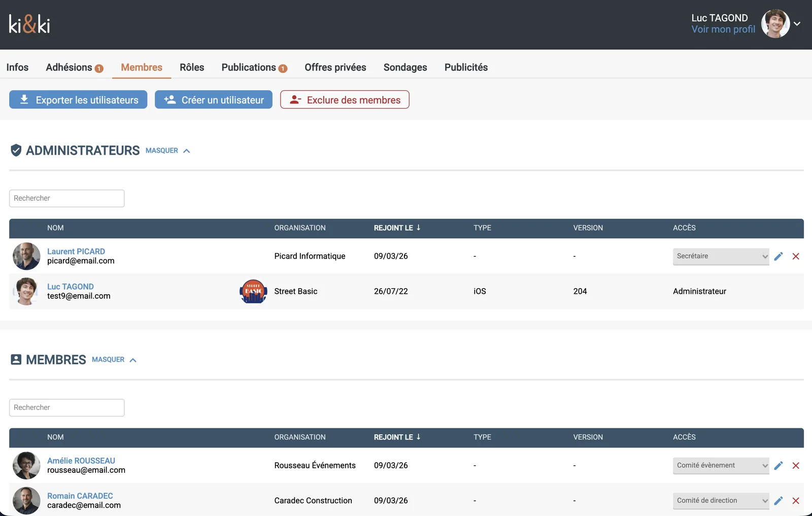Go to the Rôles tab
Viewport: 812px width, 516px height.
tap(192, 67)
